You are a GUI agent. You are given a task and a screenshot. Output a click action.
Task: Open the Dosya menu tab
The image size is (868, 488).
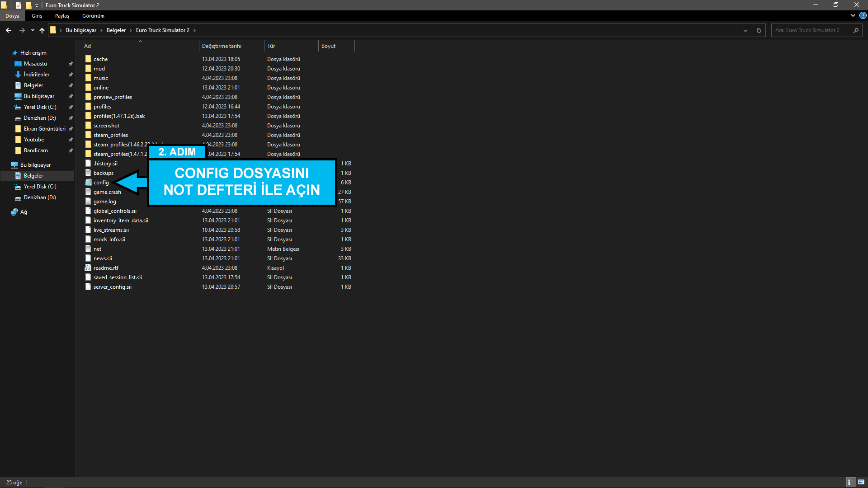[12, 16]
